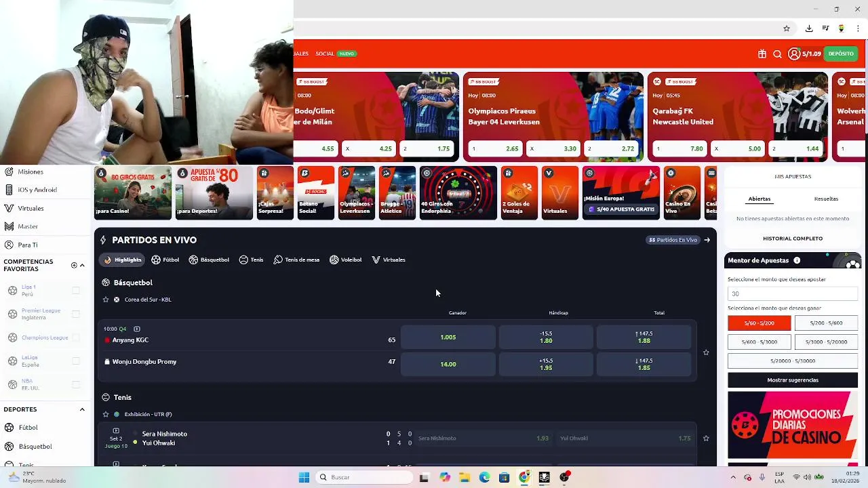The width and height of the screenshot is (868, 488).
Task: Open the Abiertas bets tab
Action: coord(759,199)
